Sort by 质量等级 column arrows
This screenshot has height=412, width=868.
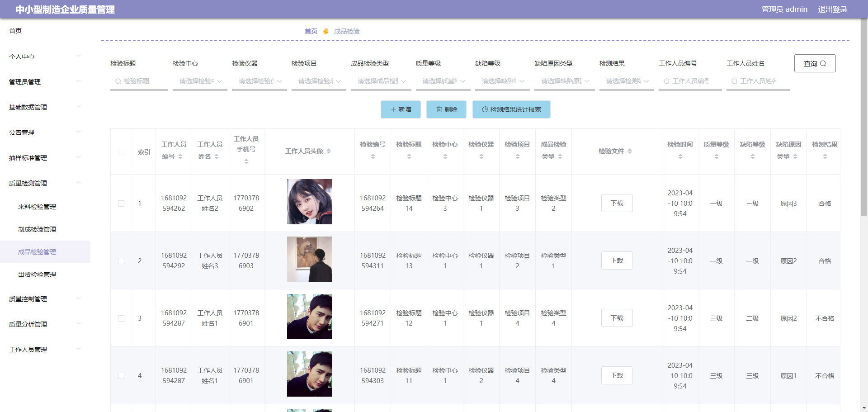(717, 156)
